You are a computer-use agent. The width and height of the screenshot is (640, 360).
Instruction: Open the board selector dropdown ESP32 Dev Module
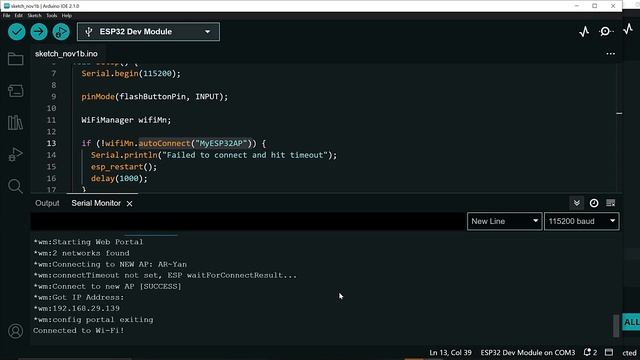[x=148, y=32]
